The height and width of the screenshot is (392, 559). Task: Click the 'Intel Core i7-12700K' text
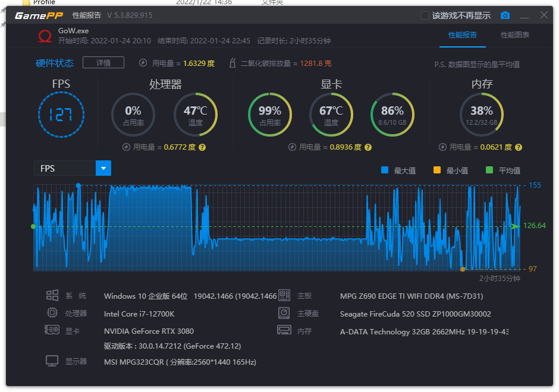coord(139,314)
